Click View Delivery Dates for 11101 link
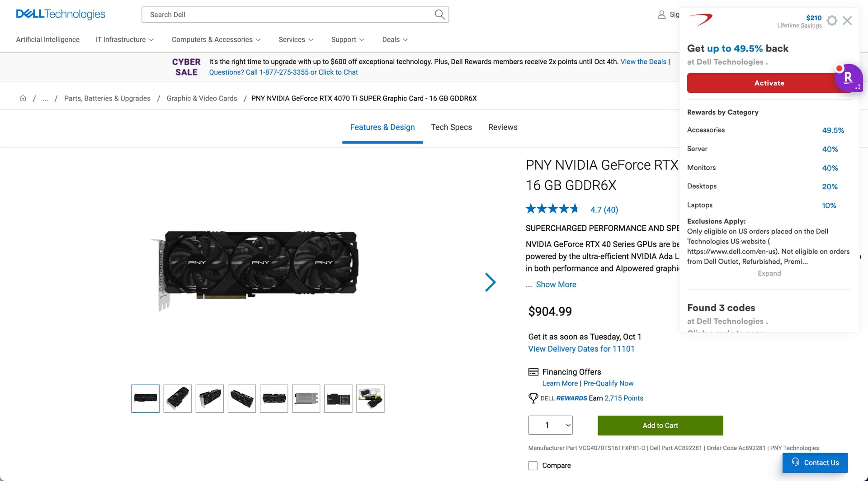The image size is (868, 481). pos(581,349)
